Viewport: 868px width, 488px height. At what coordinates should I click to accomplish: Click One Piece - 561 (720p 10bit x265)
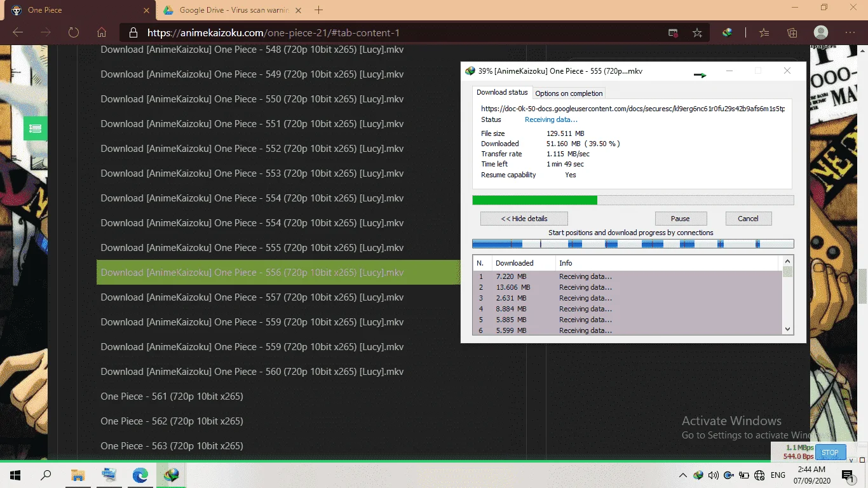[x=172, y=396]
